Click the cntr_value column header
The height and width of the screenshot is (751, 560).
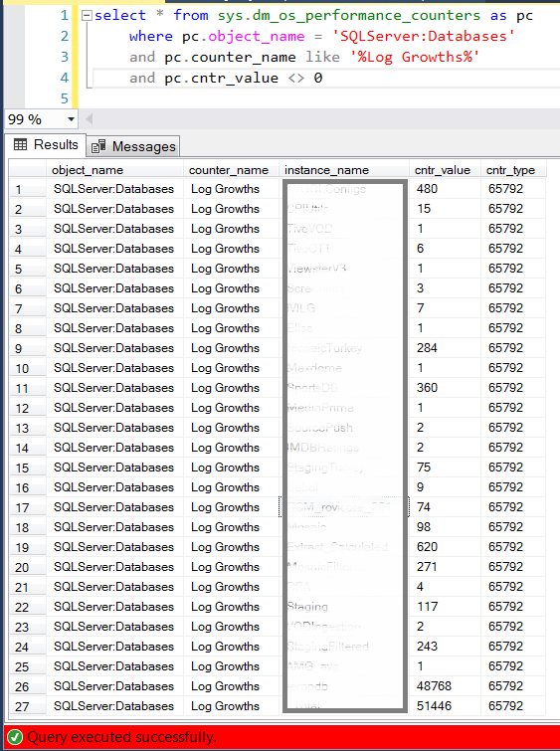(445, 170)
